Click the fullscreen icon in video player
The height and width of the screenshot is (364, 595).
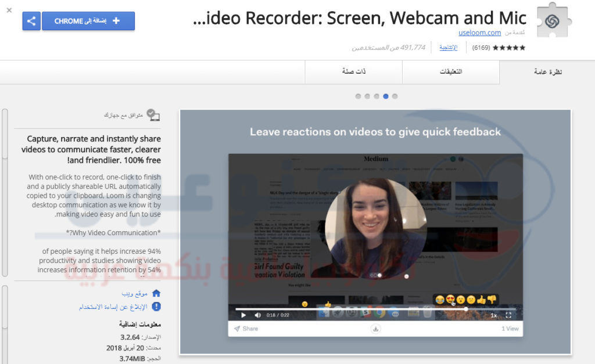click(x=508, y=315)
